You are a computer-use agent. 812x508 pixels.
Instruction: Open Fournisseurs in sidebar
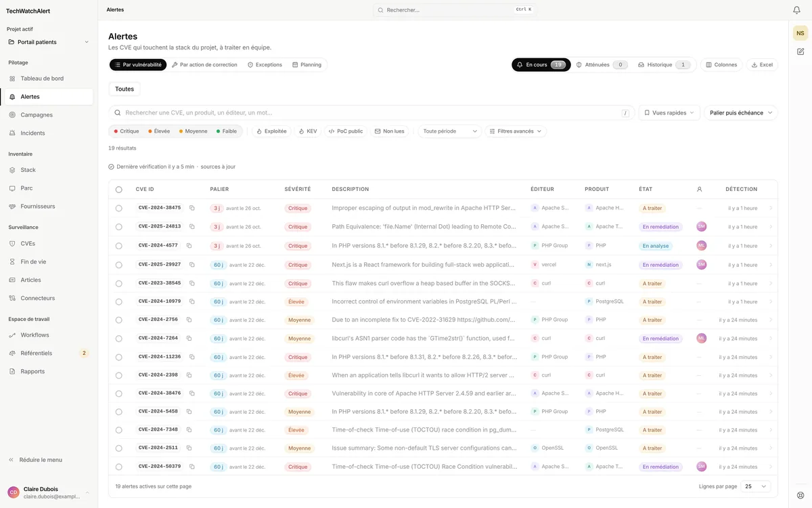tap(47, 206)
